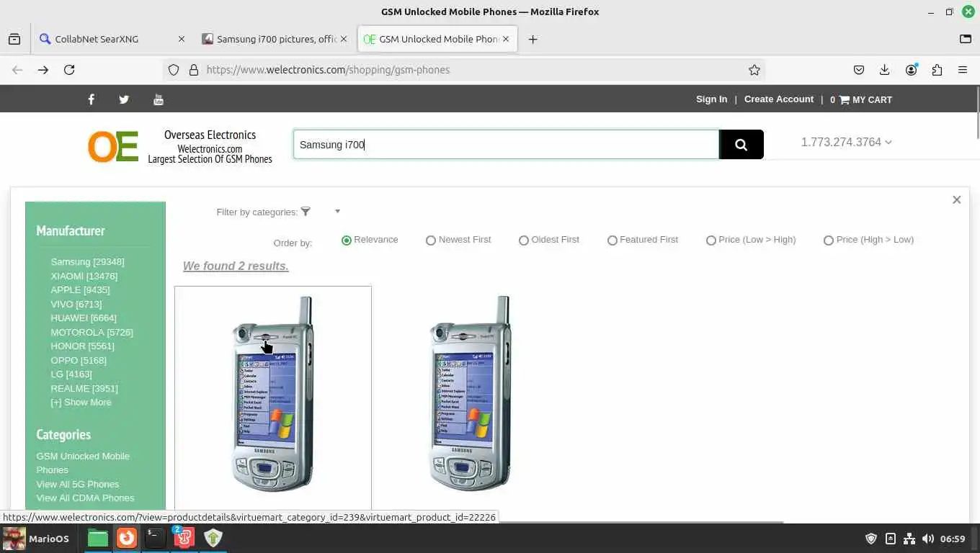Launch file manager from taskbar
The image size is (980, 553).
[x=98, y=538]
